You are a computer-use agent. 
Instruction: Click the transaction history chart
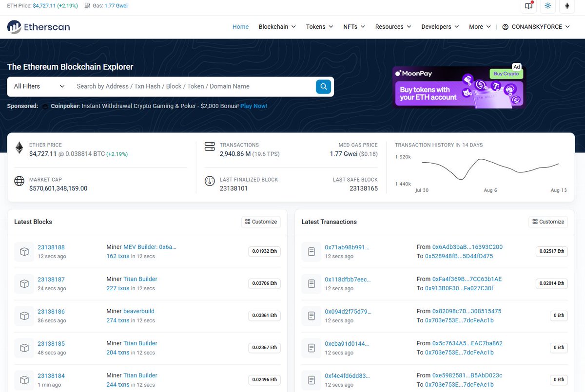(482, 171)
